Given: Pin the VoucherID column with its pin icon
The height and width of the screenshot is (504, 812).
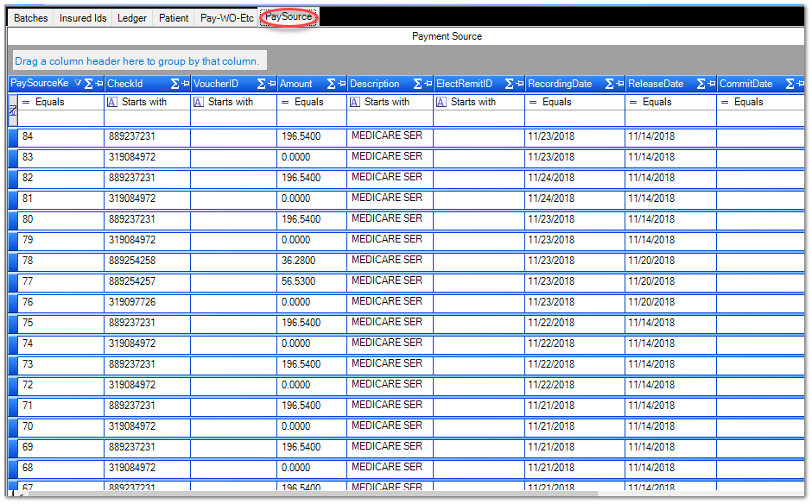Looking at the screenshot, I should (272, 84).
